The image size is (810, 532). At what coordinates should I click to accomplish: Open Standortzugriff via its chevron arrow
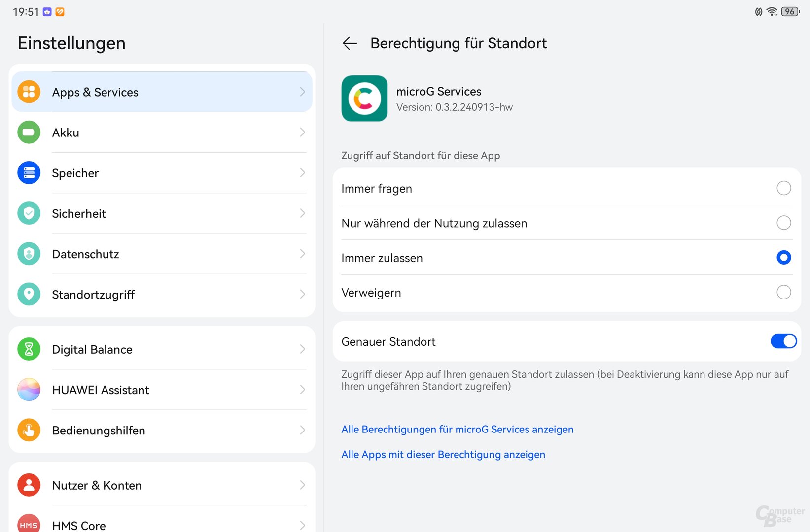[x=302, y=294]
